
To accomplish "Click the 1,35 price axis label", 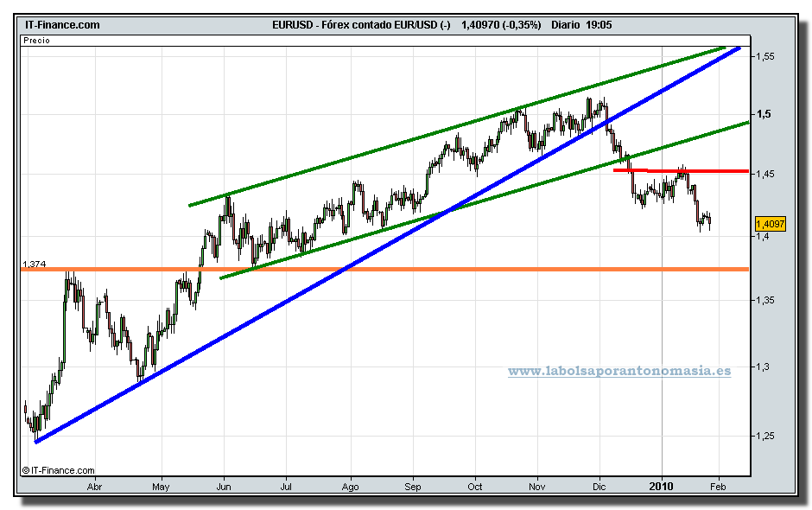I will coord(764,300).
